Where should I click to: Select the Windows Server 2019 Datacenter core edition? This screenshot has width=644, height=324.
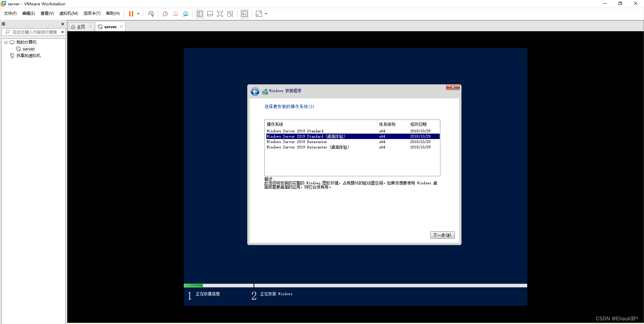(x=353, y=142)
